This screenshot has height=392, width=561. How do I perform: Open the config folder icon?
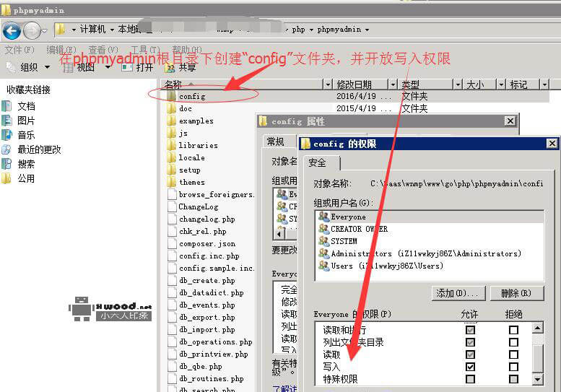(x=171, y=96)
